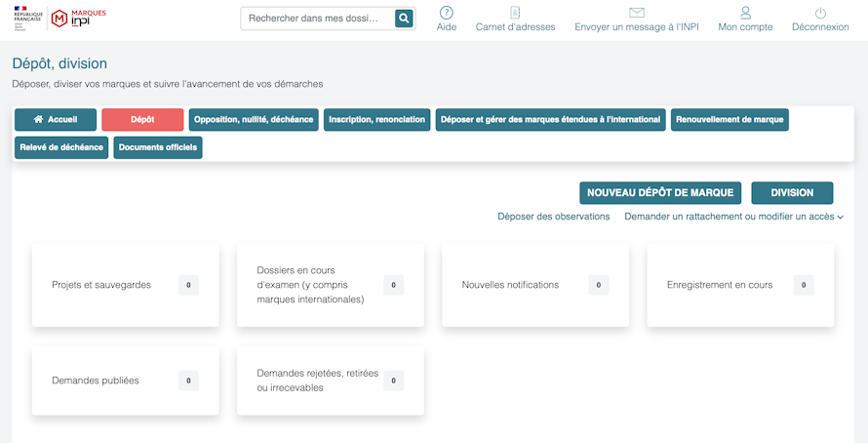This screenshot has width=868, height=443.
Task: Follow the Déposer des observations link
Action: 554,217
